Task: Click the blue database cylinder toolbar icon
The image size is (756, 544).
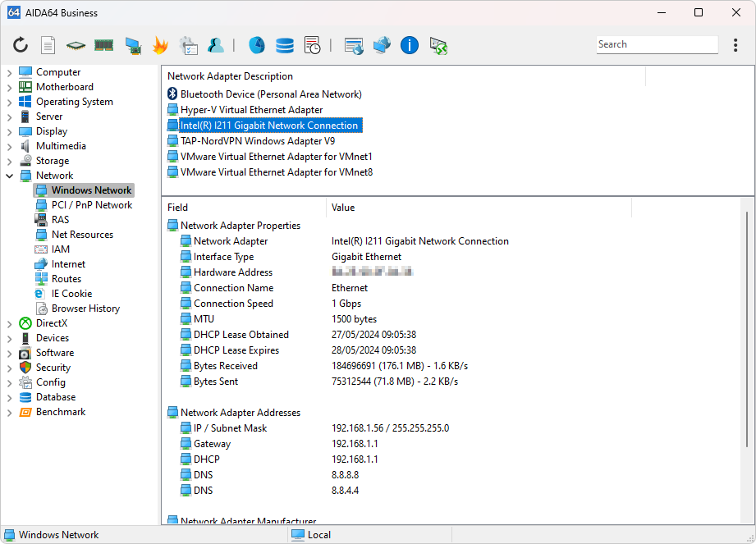Action: coord(284,45)
